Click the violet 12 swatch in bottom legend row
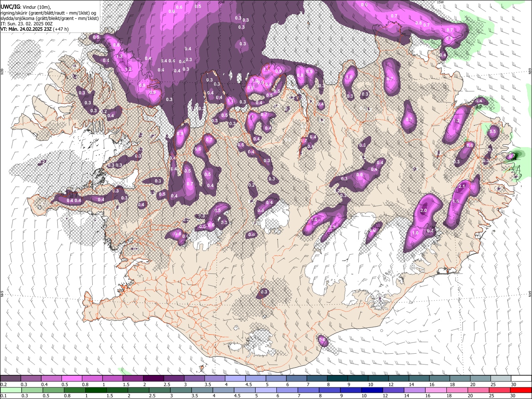532x399 pixels. tap(393, 390)
